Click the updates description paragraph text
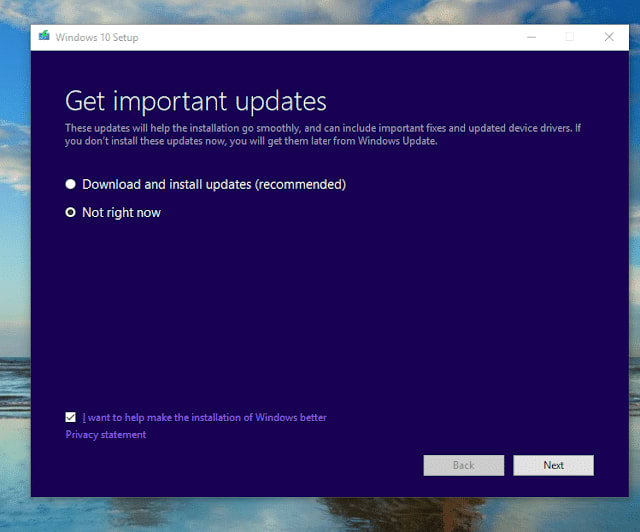This screenshot has width=640, height=532. click(322, 134)
